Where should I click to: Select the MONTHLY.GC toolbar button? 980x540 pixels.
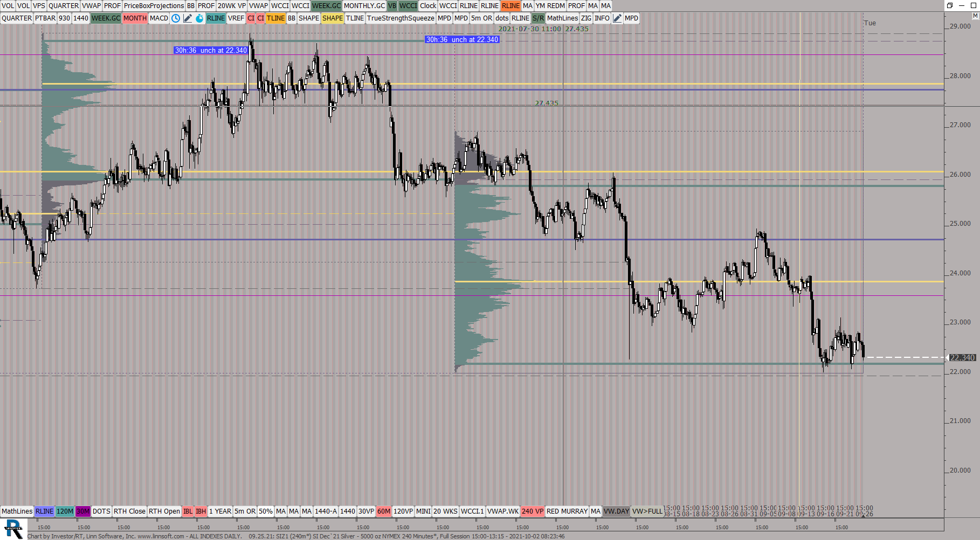pyautogui.click(x=364, y=6)
